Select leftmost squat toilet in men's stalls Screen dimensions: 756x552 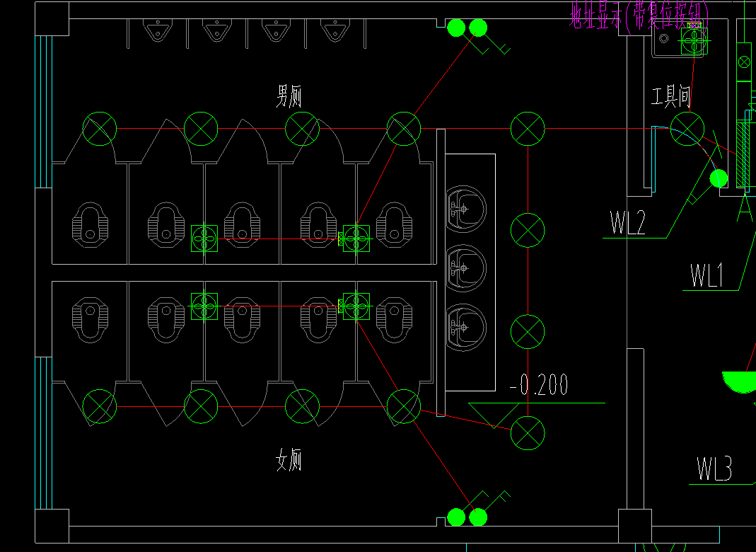90,225
